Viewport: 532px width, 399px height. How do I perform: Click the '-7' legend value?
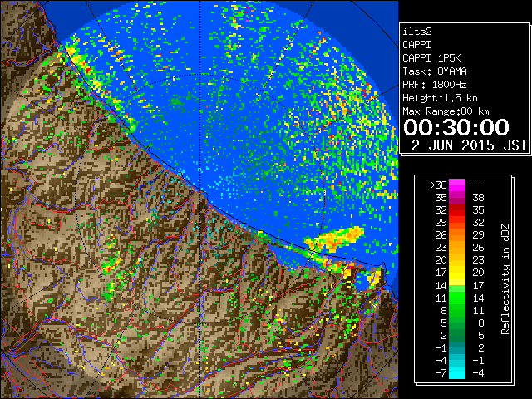[x=441, y=373]
